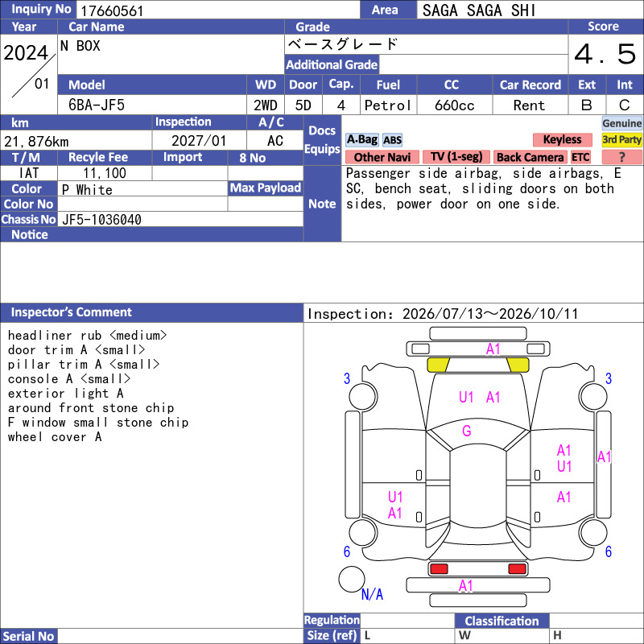Select the area value SAGA SAGA SHI

(479, 10)
